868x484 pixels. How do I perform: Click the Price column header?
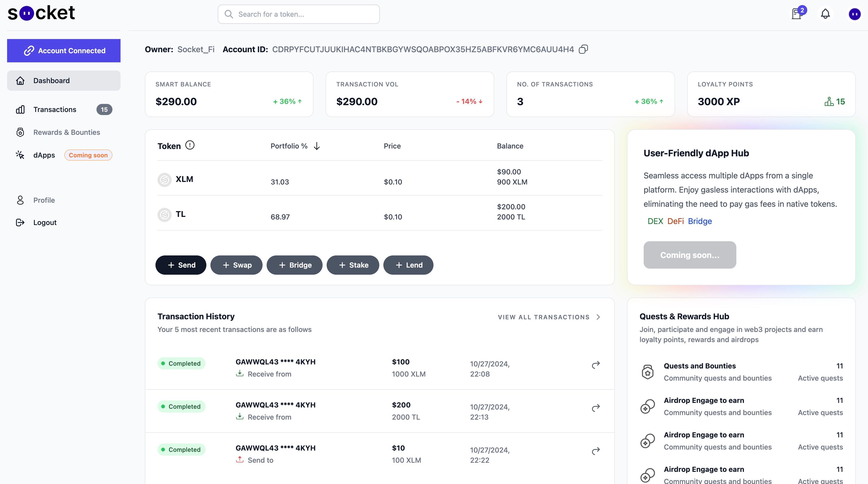tap(392, 146)
